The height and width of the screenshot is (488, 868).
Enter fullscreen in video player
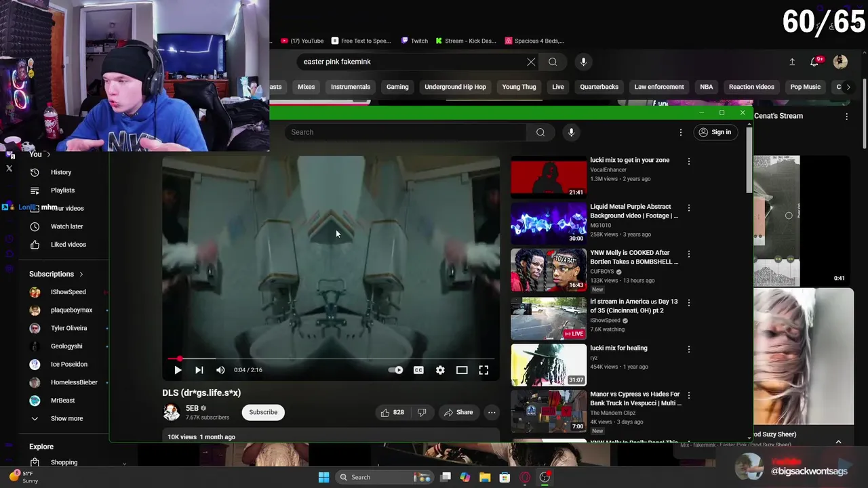click(x=484, y=370)
